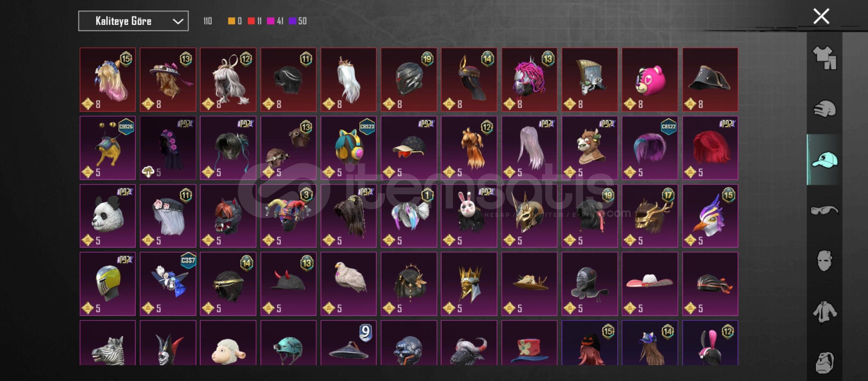The image size is (868, 381).
Task: Open the face mask category in sidebar
Action: coord(824,261)
